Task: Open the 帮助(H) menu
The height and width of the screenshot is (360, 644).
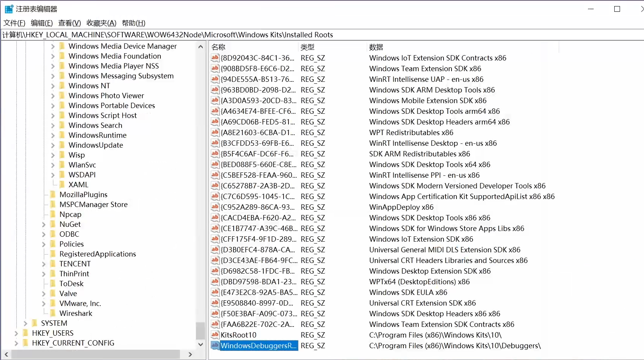Action: point(134,23)
